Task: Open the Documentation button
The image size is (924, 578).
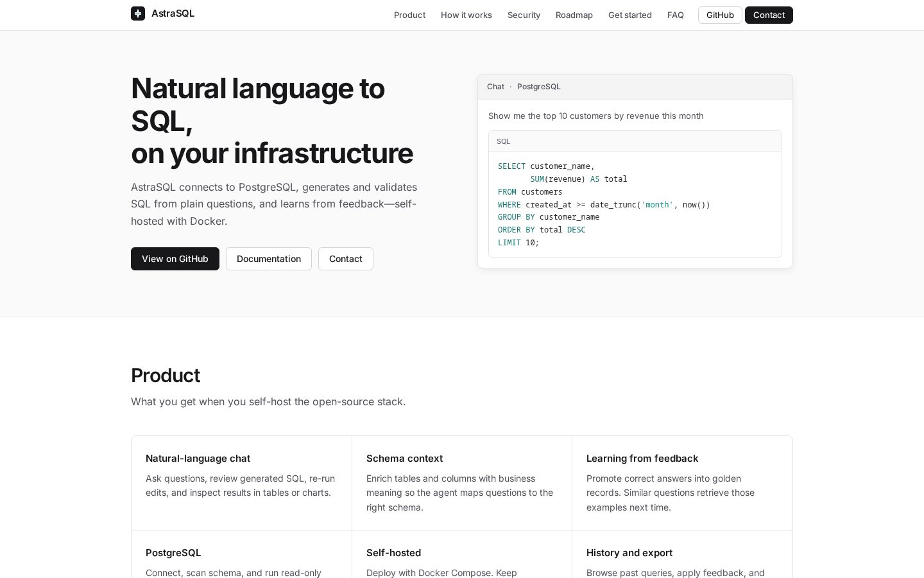Action: point(269,259)
